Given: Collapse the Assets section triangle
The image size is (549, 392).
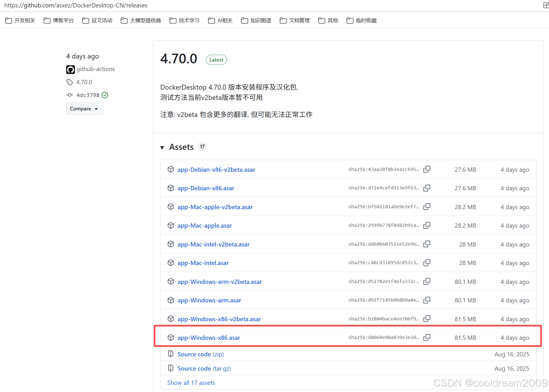Looking at the screenshot, I should point(162,147).
